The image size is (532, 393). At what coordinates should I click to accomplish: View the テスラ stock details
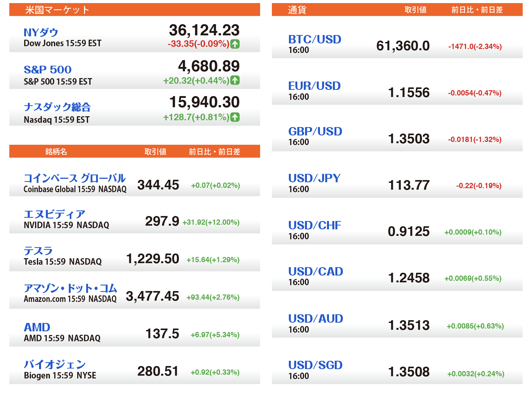pos(38,251)
